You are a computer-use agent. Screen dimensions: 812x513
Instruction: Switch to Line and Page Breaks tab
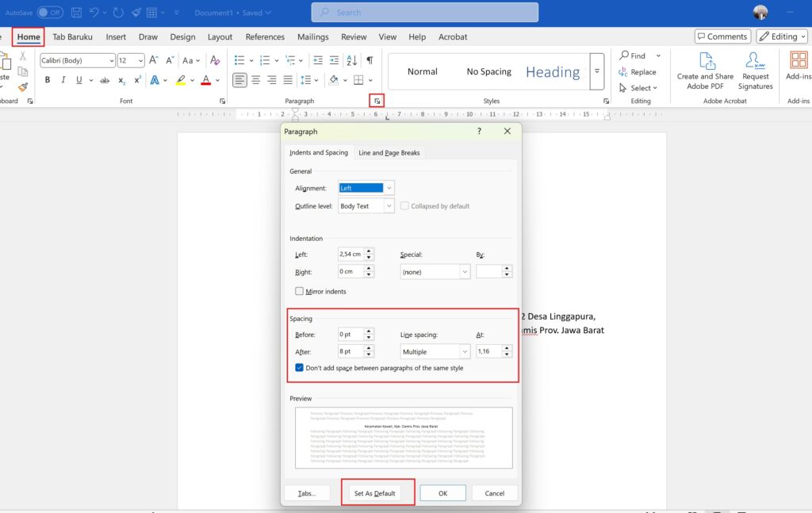point(389,153)
